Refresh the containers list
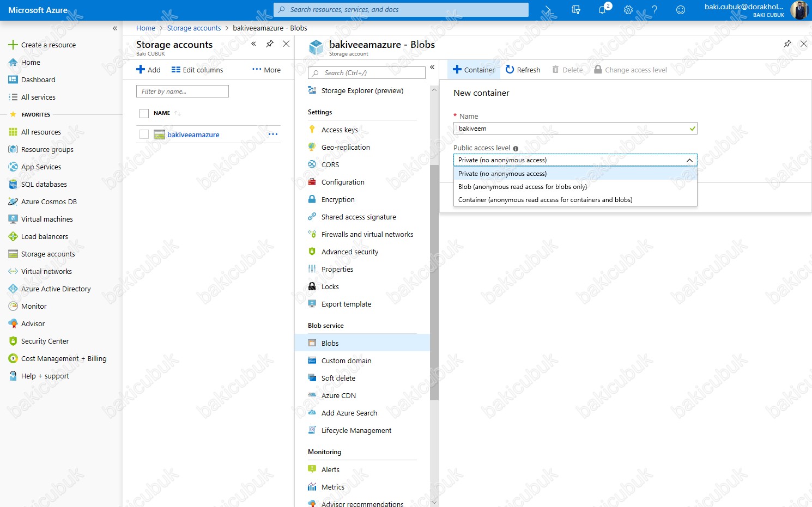 523,70
